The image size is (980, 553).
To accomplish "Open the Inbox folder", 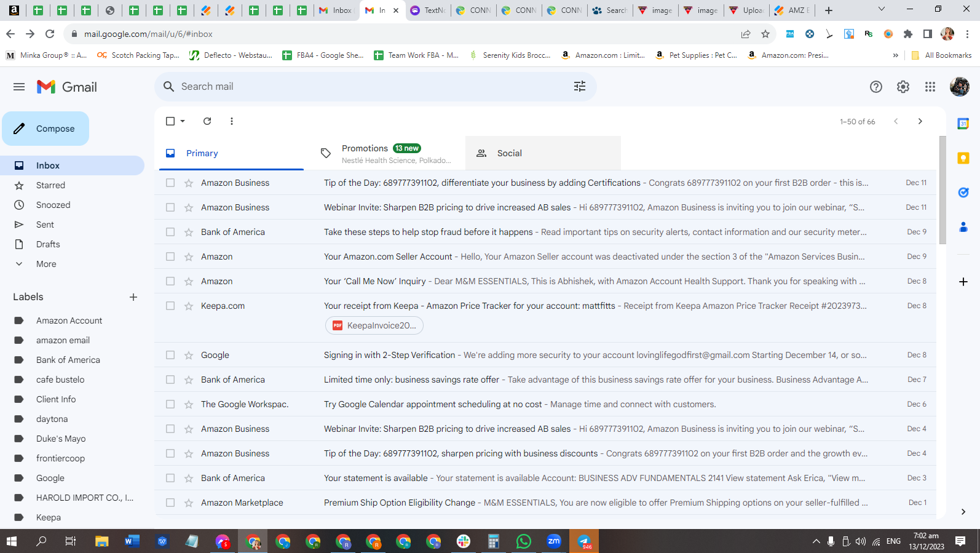I will click(x=72, y=165).
